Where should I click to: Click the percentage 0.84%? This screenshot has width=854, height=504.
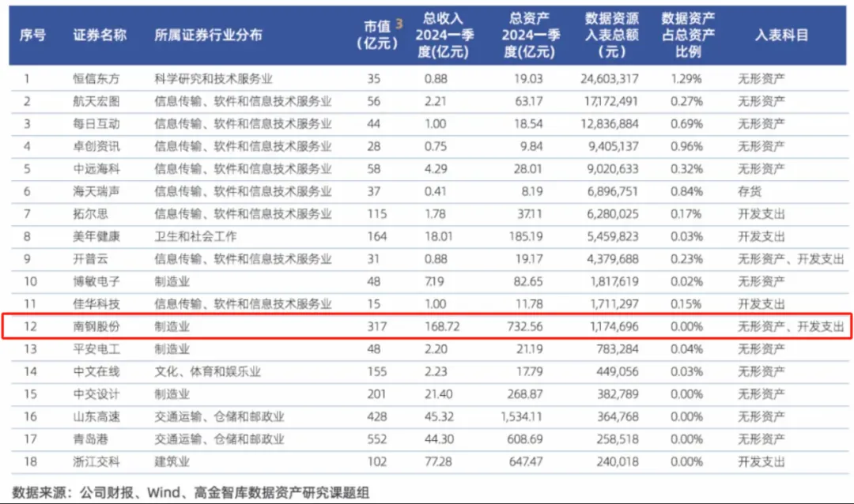(687, 192)
